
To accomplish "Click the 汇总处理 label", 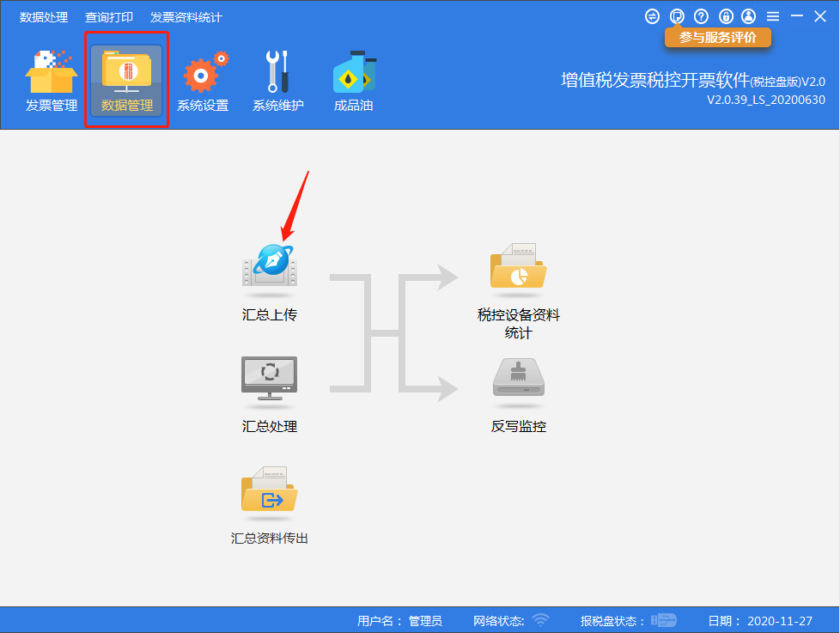I will (x=270, y=426).
